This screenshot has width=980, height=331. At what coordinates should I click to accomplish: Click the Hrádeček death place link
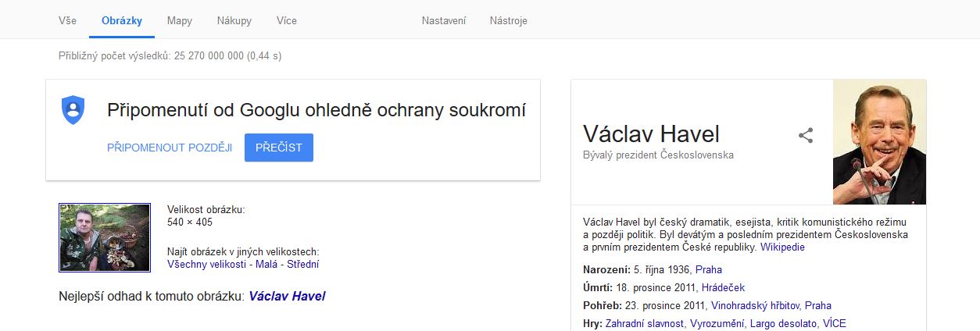click(x=724, y=287)
